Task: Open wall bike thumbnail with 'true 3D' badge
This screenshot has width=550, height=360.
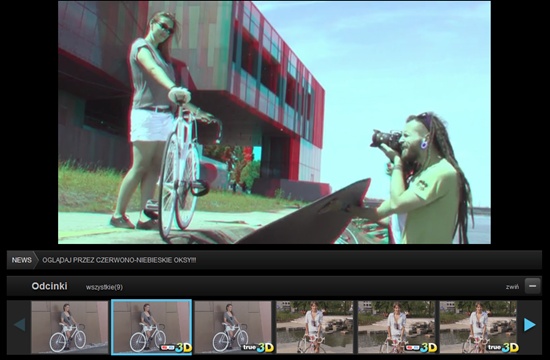Action: point(233,327)
